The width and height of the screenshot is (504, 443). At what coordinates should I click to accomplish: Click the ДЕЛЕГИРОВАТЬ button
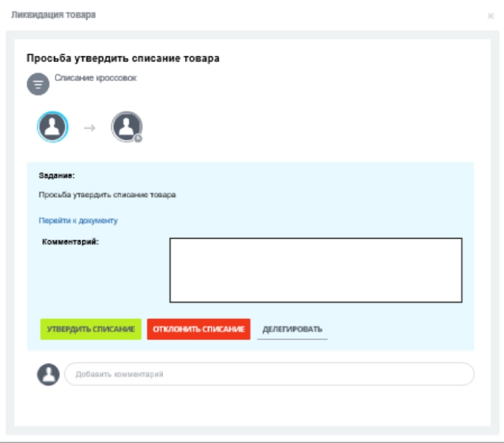(x=292, y=329)
